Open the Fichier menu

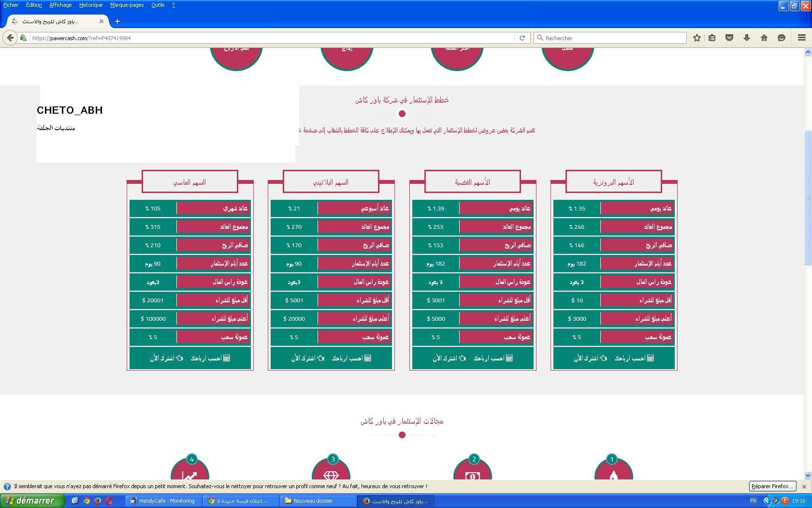click(11, 5)
